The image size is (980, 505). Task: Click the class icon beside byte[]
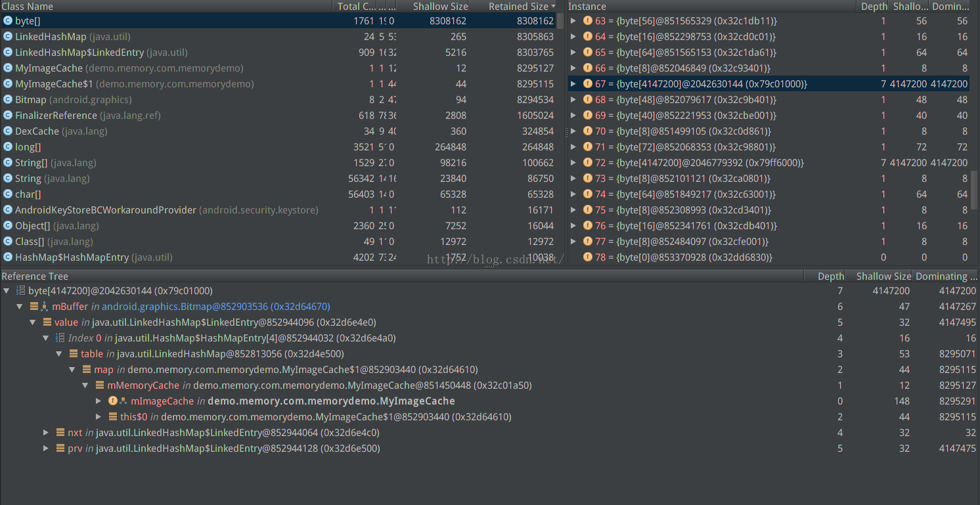click(8, 21)
